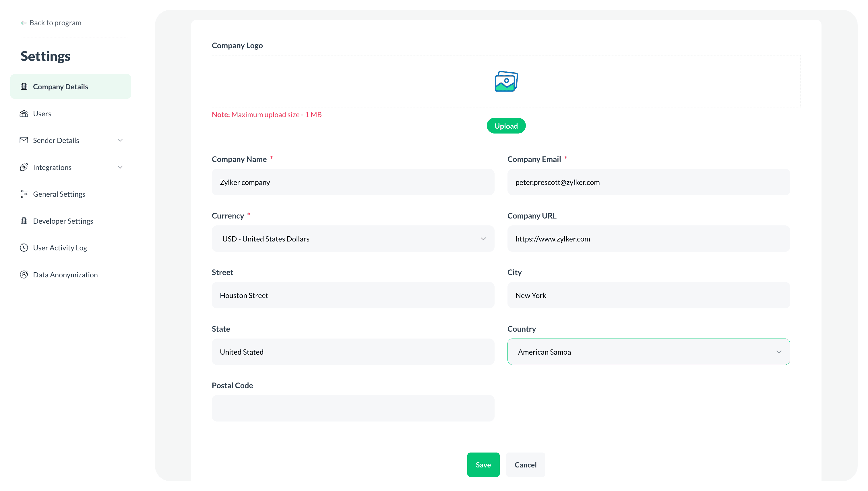Expand the Sender Details section
This screenshot has height=491, width=868.
(x=120, y=140)
